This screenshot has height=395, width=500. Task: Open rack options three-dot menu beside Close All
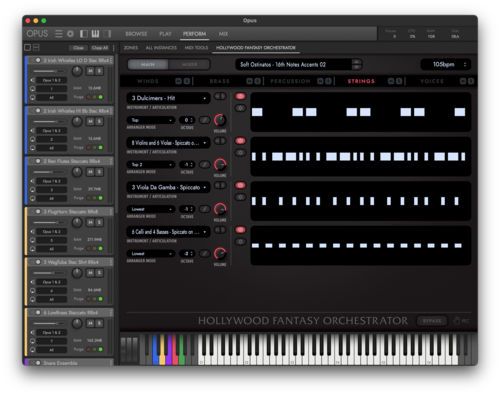click(114, 48)
